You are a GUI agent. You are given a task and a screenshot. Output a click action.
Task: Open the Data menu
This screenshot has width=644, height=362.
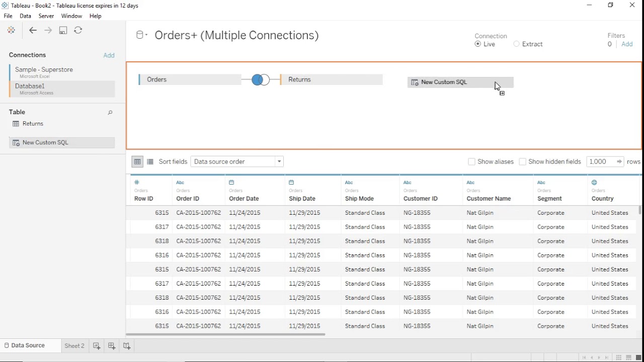(25, 16)
